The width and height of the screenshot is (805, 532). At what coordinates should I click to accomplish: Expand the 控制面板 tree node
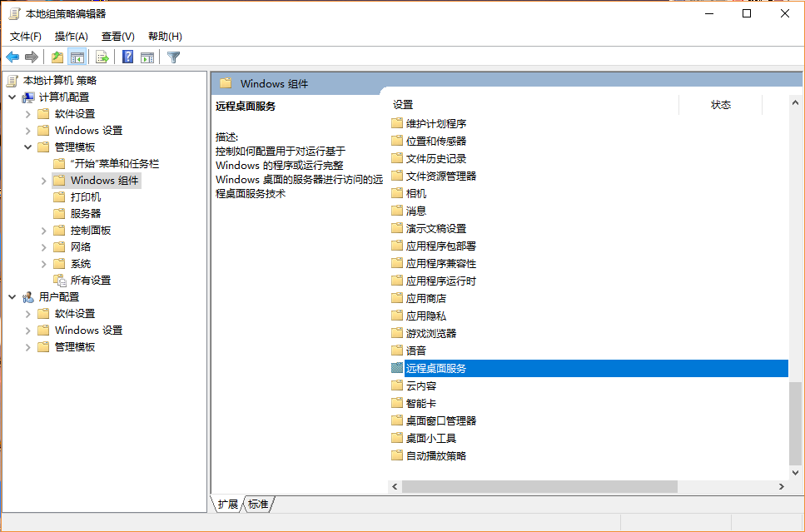coord(44,231)
